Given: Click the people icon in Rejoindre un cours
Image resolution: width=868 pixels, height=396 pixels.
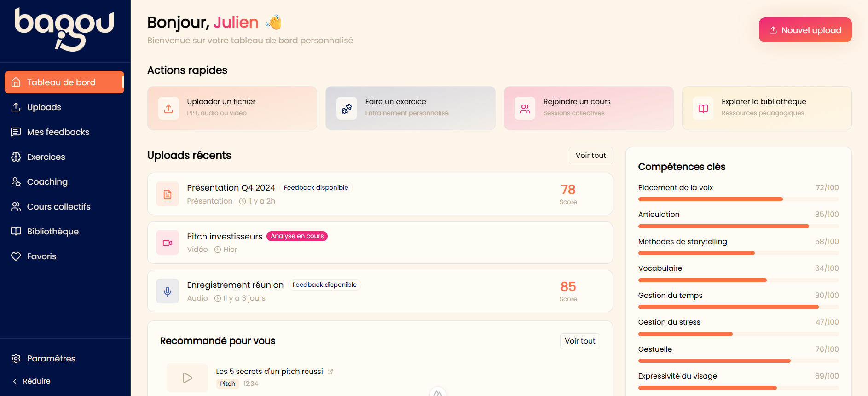Looking at the screenshot, I should [x=525, y=109].
